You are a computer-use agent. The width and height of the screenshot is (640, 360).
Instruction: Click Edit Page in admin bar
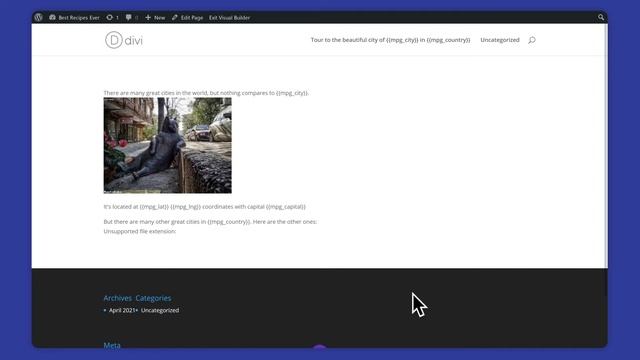point(187,18)
